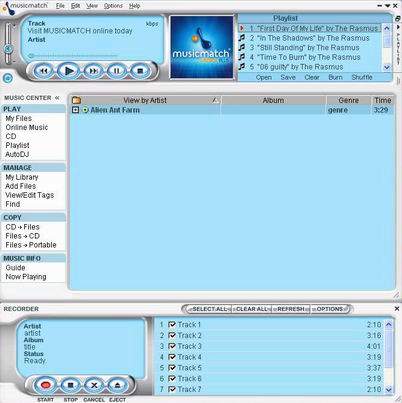Click the folder icon in library header
Viewport: 402px width, 403px height.
pyautogui.click(x=77, y=100)
